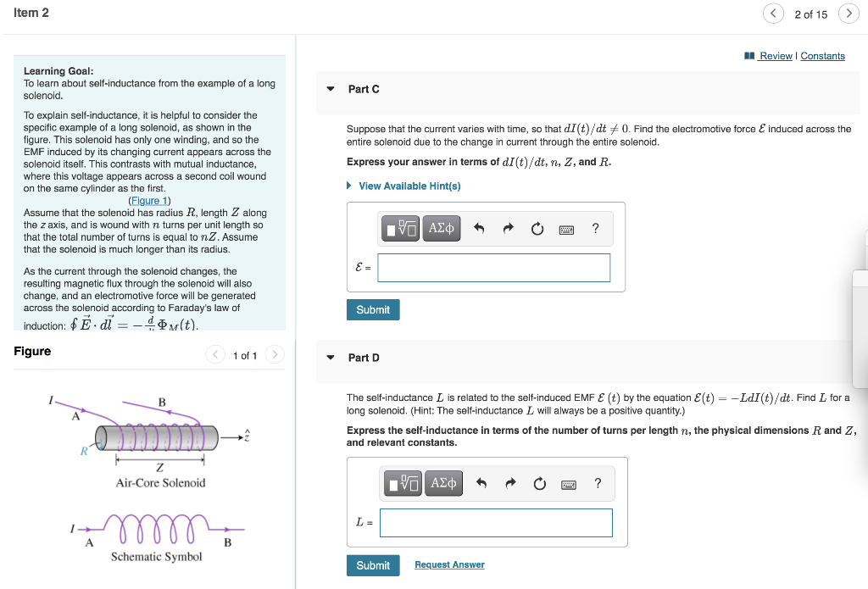Undo the last entry in Part C toolbar
The width and height of the screenshot is (868, 589).
(x=479, y=228)
